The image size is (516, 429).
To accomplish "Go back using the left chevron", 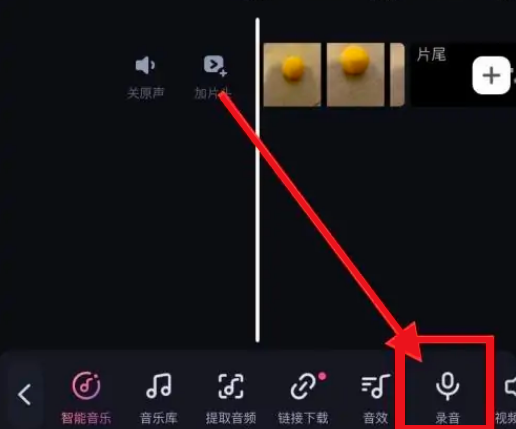I will pos(25,394).
